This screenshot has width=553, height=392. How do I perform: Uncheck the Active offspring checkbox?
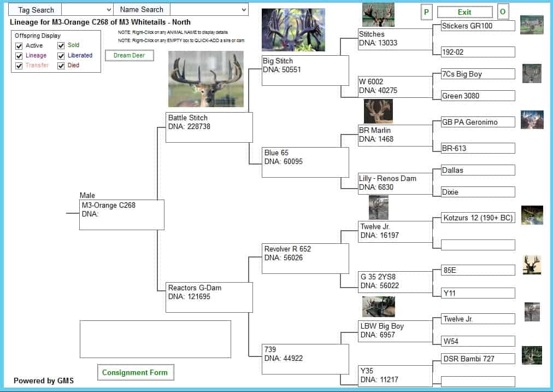pyautogui.click(x=19, y=46)
